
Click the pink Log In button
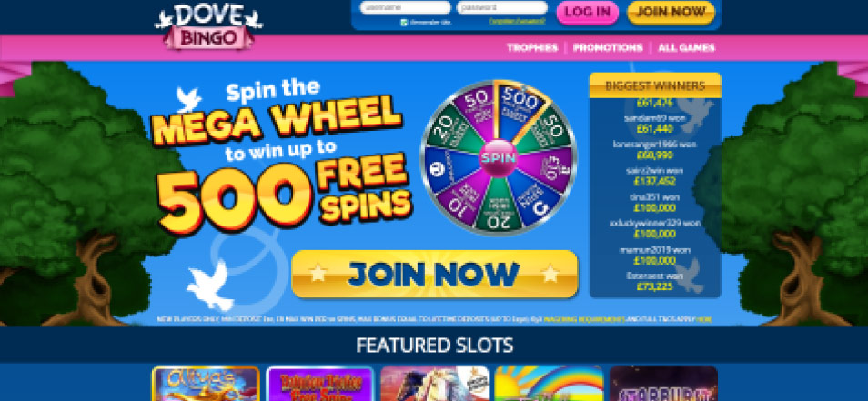tap(588, 12)
